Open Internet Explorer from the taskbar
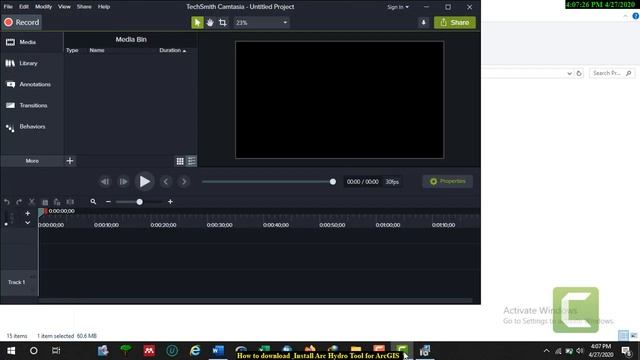This screenshot has width=640, height=360. click(195, 351)
